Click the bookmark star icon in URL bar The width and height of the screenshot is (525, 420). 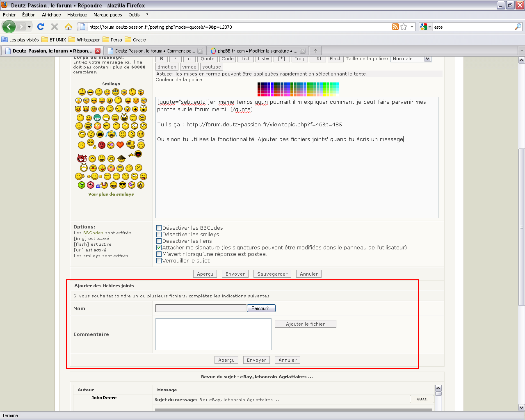[404, 27]
